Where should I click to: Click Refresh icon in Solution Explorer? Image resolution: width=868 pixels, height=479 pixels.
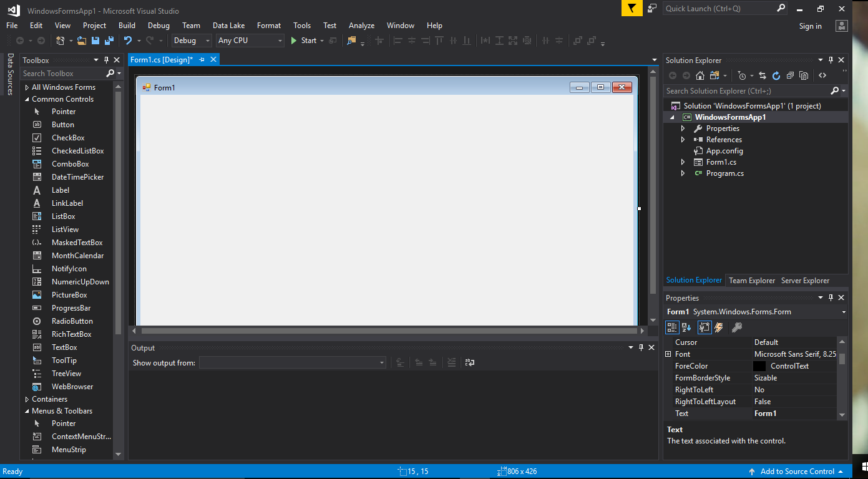[776, 75]
